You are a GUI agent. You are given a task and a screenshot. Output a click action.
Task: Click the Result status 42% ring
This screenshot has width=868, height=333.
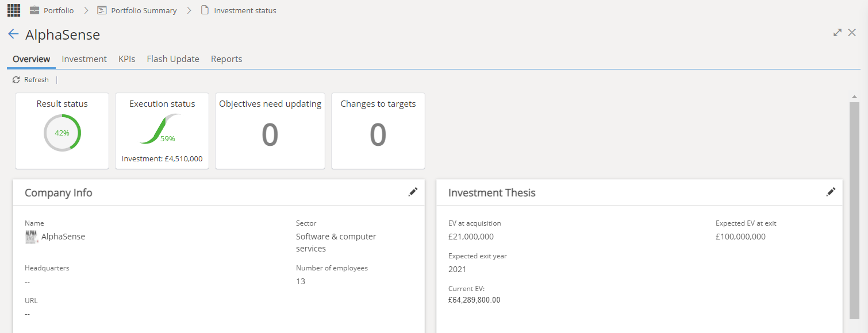click(62, 133)
